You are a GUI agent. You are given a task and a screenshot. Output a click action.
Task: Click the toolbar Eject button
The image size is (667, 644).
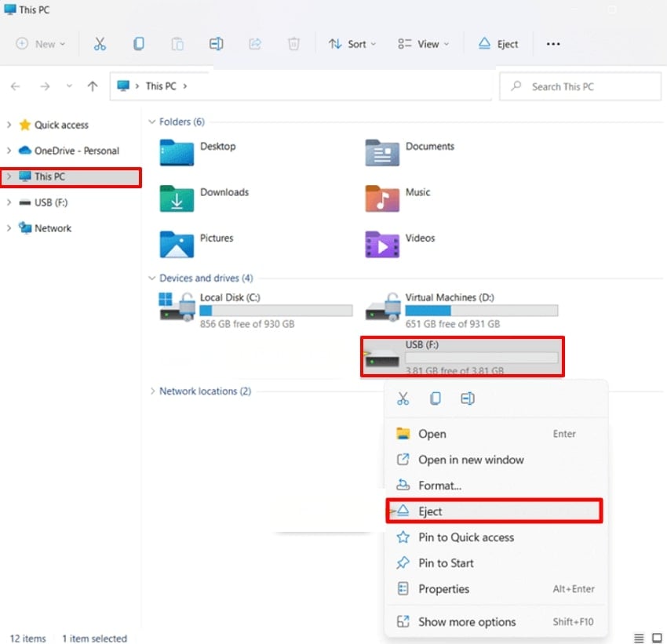tap(498, 44)
